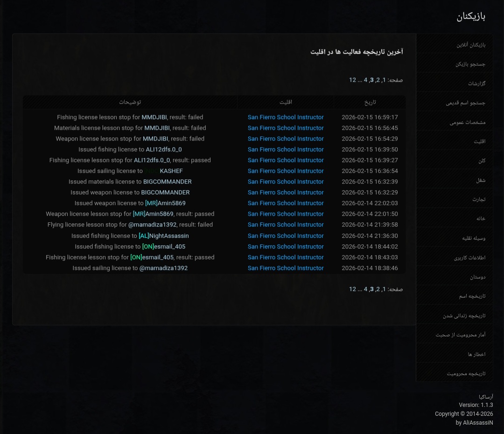Click San Fierro School Instructor at 18:38:46

coord(285,268)
